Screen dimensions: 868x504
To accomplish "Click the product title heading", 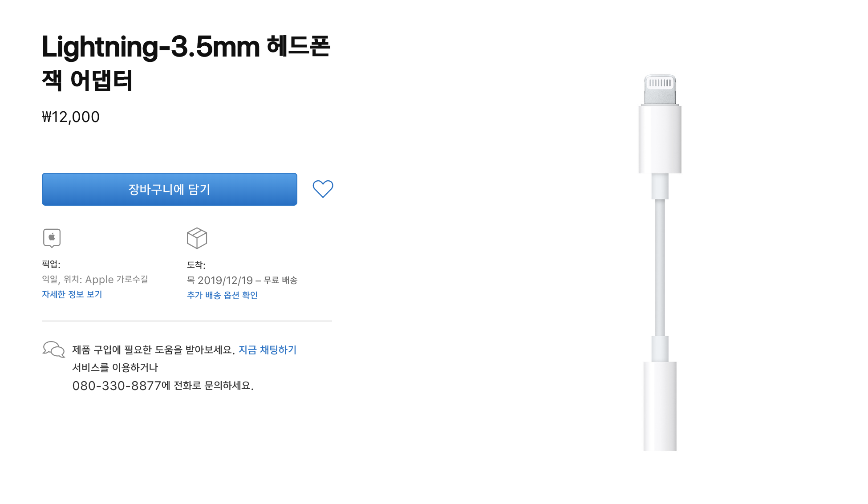I will coord(186,63).
